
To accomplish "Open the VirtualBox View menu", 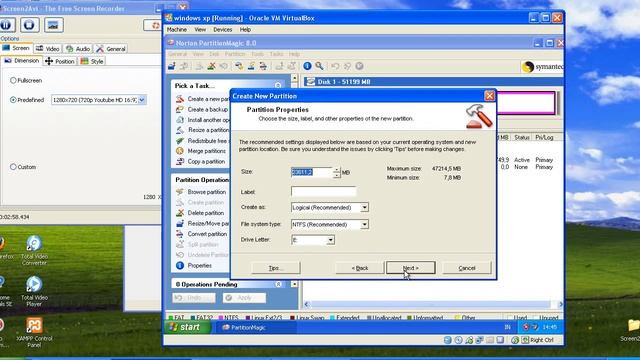I will pos(200,29).
